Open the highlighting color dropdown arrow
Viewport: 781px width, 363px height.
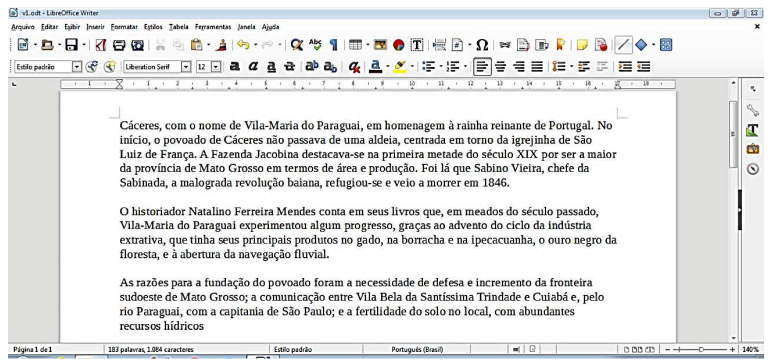click(x=412, y=67)
